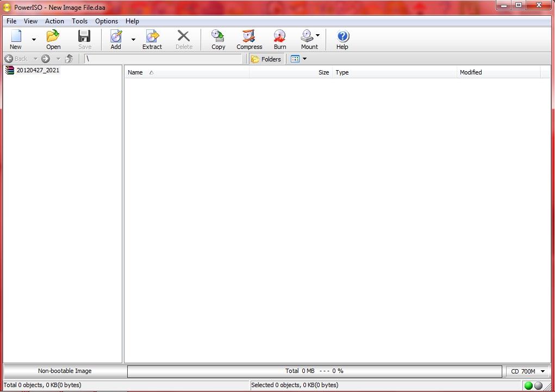Sort the list by Name column header
Viewport: 555px width, 392px height.
[x=135, y=72]
